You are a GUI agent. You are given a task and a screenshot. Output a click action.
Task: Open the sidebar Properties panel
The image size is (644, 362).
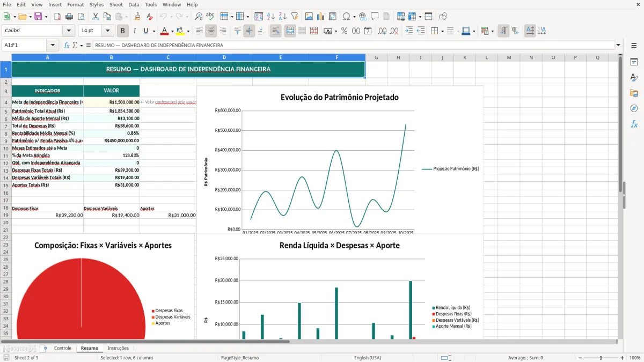pyautogui.click(x=634, y=62)
